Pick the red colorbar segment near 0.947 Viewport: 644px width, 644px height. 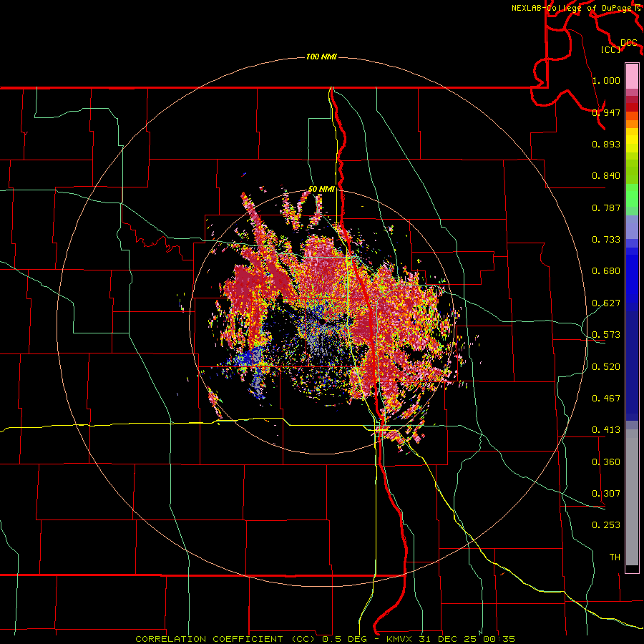tap(632, 107)
